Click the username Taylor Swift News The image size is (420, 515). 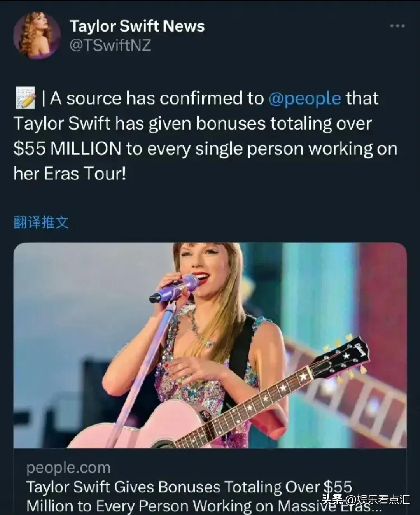[137, 26]
